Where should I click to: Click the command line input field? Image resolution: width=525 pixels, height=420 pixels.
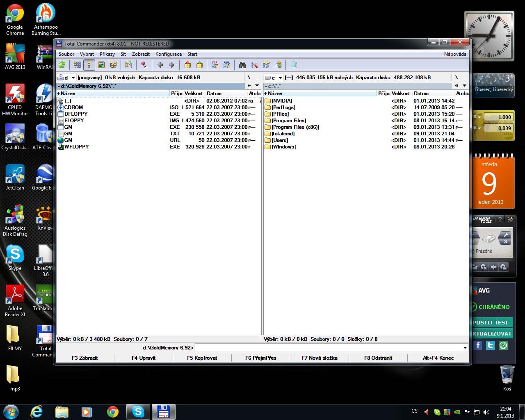[328, 348]
